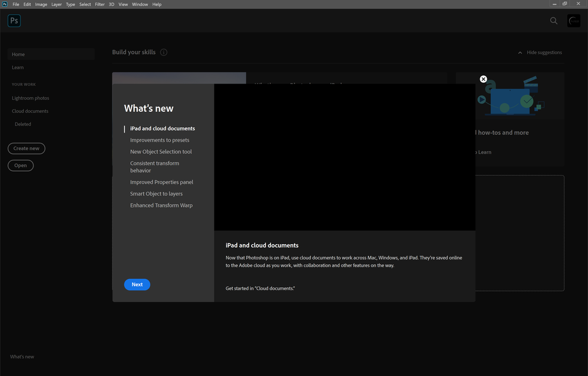
Task: Open the Type menu
Action: [71, 5]
